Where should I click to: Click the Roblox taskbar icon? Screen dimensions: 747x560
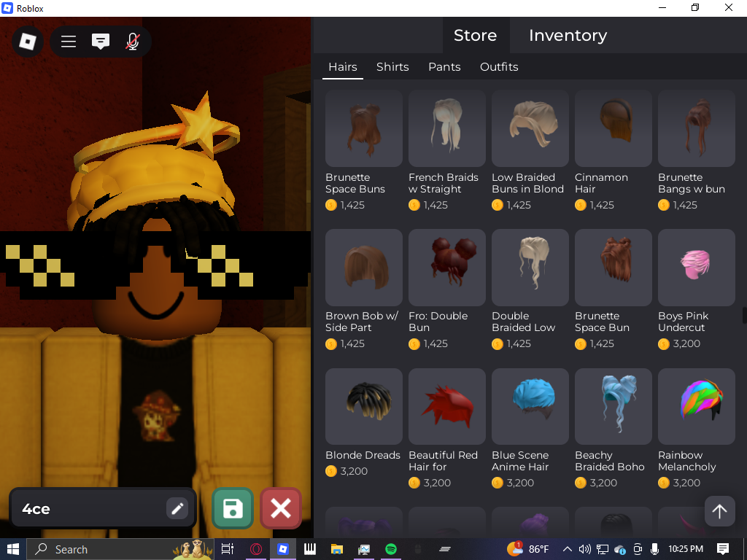[283, 549]
